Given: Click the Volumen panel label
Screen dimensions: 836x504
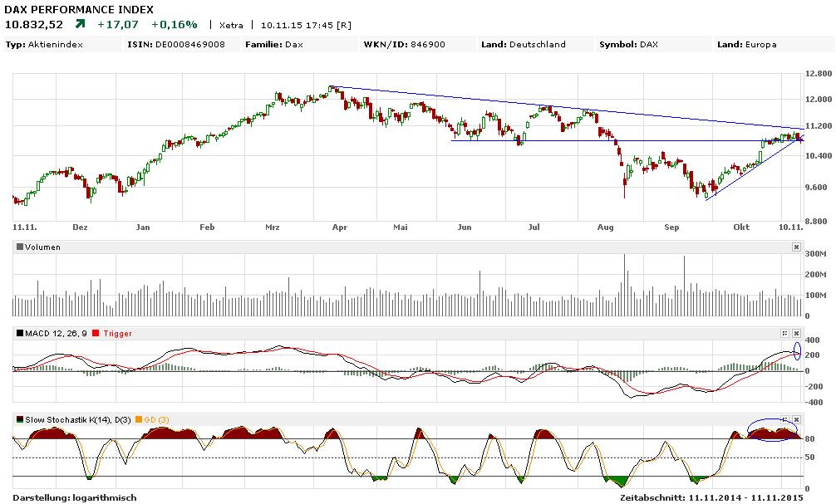Looking at the screenshot, I should [42, 247].
